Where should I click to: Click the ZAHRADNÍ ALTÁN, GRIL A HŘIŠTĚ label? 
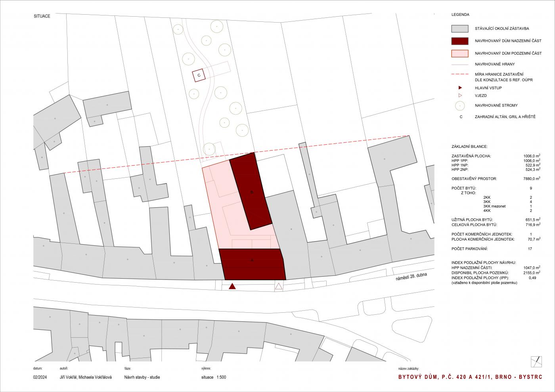click(505, 117)
